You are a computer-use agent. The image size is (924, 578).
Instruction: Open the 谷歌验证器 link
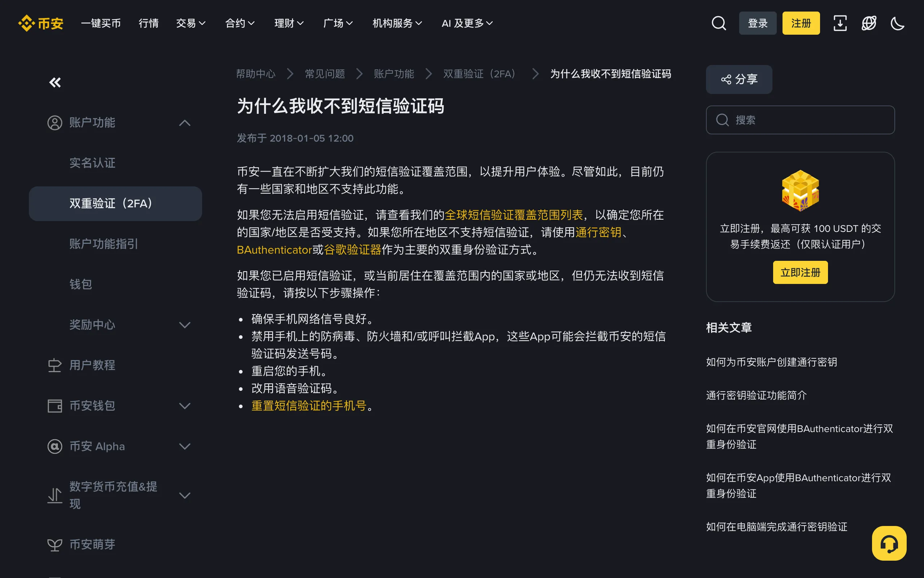(x=352, y=250)
